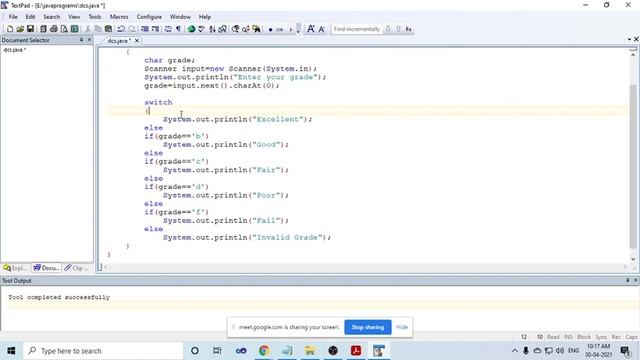Viewport: 640px width, 360px height.
Task: Open Google Chrome from the taskbar
Action: [264, 351]
